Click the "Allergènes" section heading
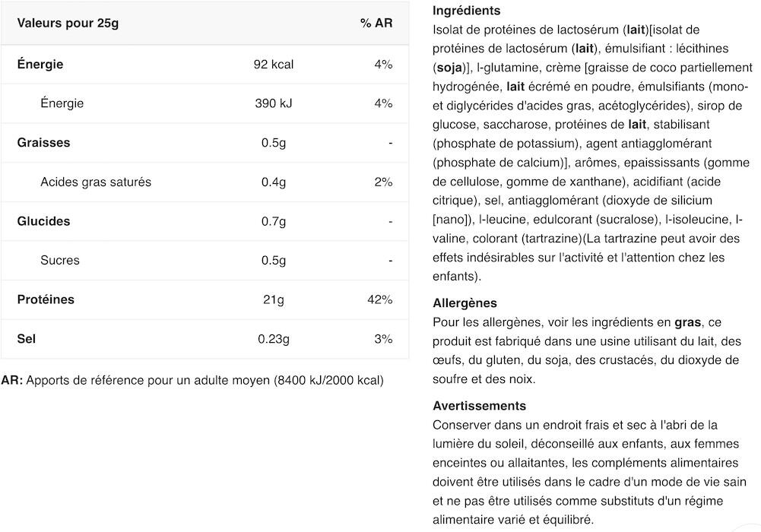 point(465,303)
